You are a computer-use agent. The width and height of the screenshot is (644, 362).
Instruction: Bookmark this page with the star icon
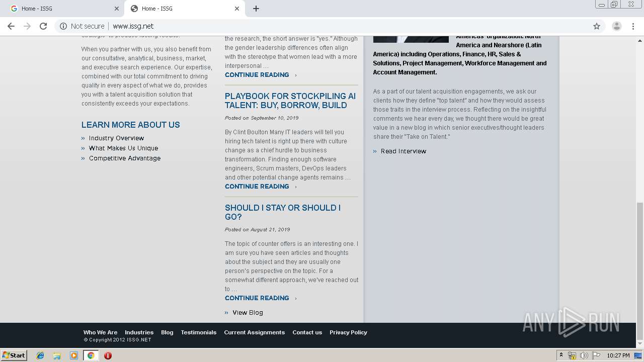coord(597,26)
